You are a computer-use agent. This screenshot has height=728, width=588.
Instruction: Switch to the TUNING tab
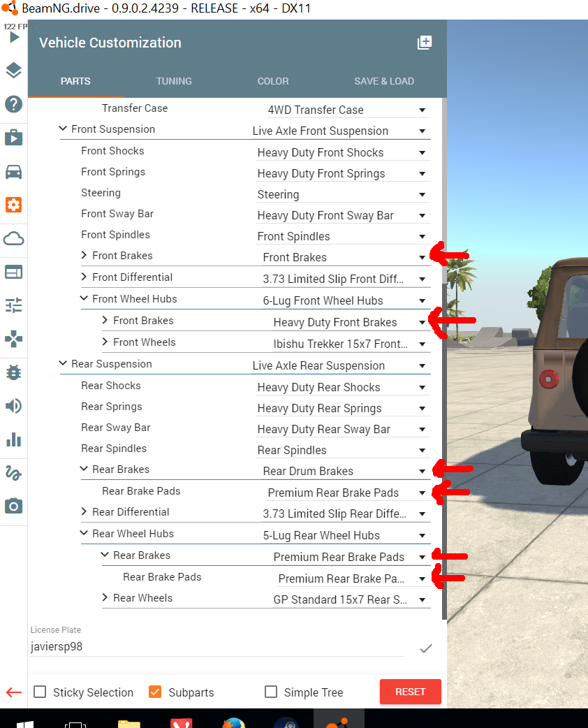pyautogui.click(x=174, y=81)
